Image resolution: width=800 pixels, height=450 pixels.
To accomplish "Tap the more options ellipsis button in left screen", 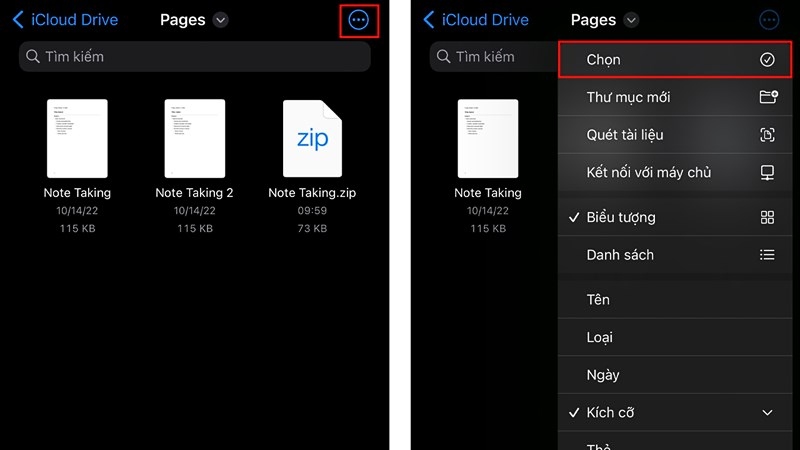I will coord(359,20).
